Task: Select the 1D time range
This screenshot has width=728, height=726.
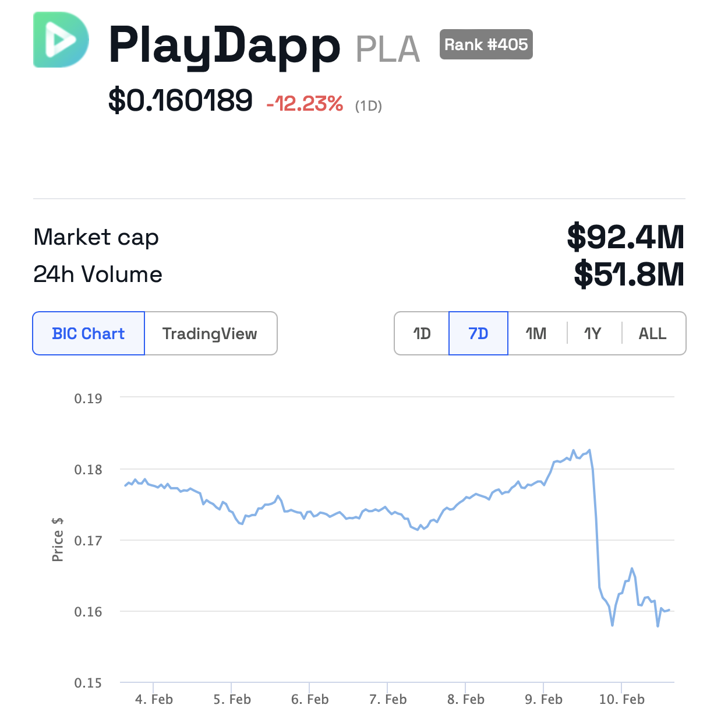Action: click(x=422, y=333)
